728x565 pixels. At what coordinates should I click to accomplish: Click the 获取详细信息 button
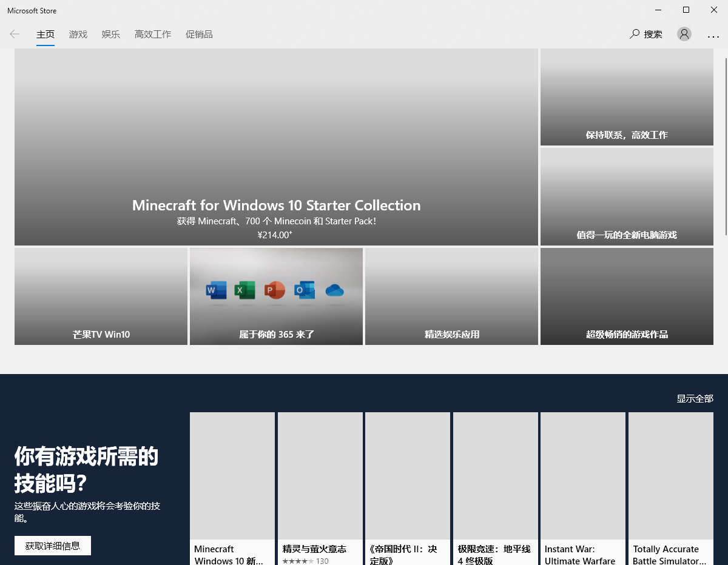pyautogui.click(x=52, y=545)
